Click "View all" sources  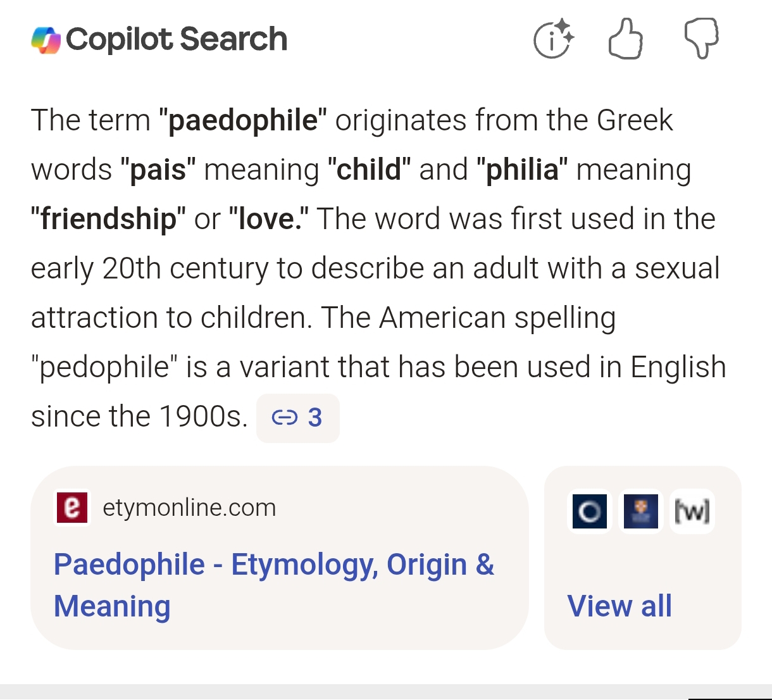619,606
